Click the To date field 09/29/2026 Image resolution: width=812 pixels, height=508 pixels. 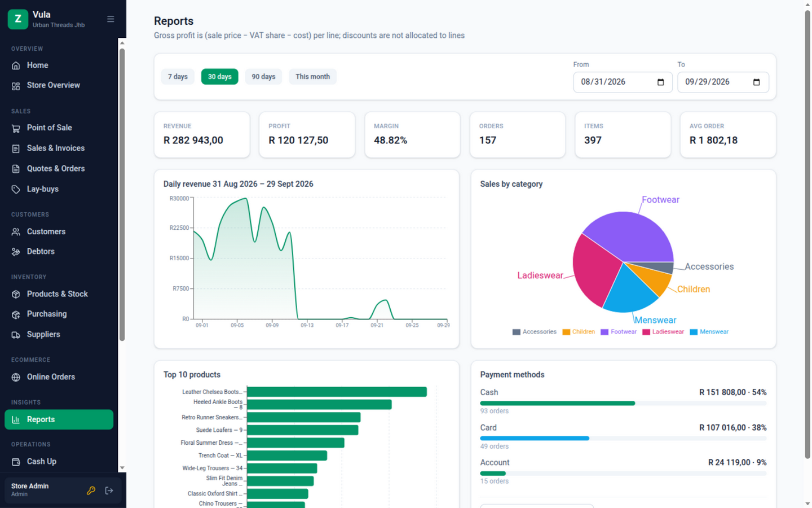(723, 82)
